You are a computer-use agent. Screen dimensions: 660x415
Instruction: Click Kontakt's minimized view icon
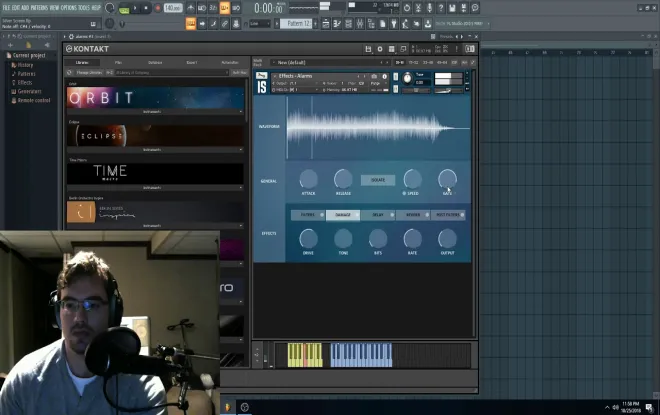click(x=403, y=49)
